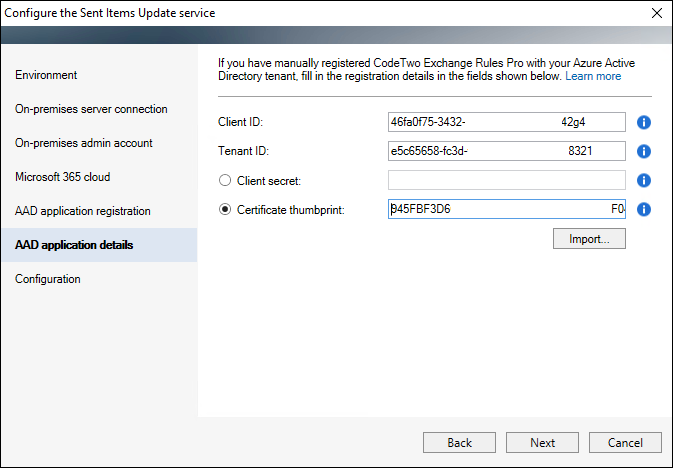Select the Certificate thumbprint radio button
Viewport: 673px width, 468px height.
tap(225, 210)
